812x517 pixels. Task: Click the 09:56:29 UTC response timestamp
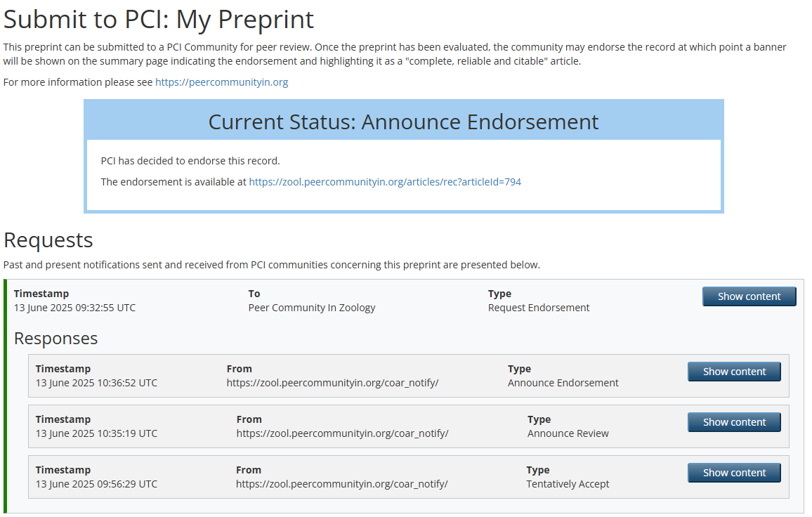[96, 484]
